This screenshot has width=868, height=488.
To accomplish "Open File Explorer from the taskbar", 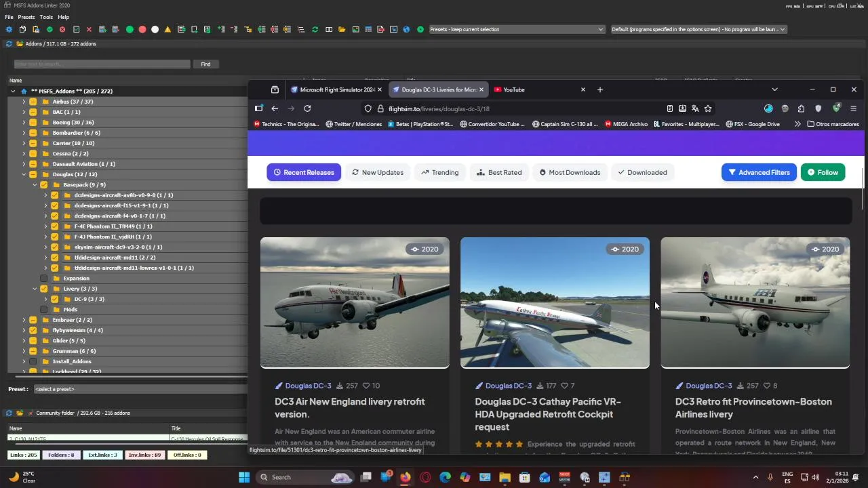I will pos(505,477).
